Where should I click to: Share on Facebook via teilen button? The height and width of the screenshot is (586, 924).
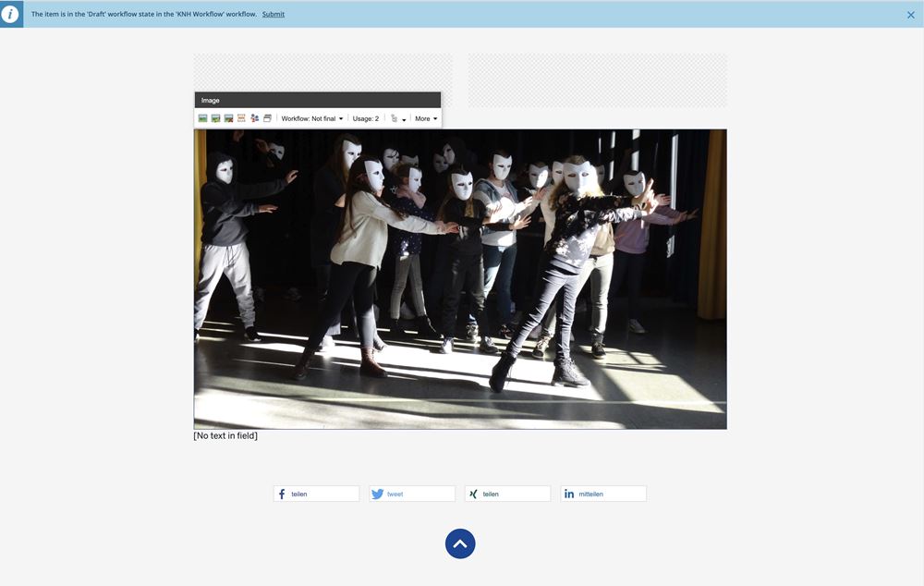coord(316,494)
